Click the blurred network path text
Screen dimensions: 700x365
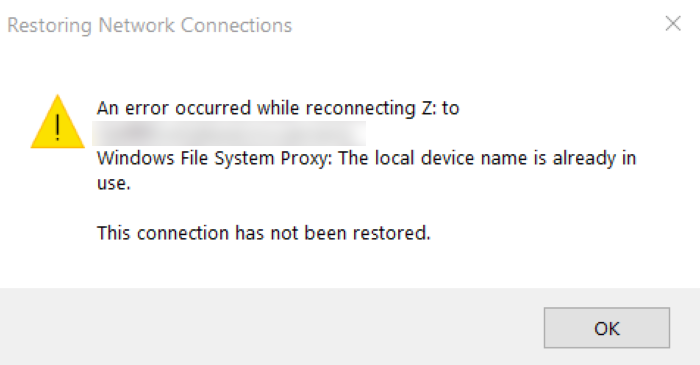(229, 133)
